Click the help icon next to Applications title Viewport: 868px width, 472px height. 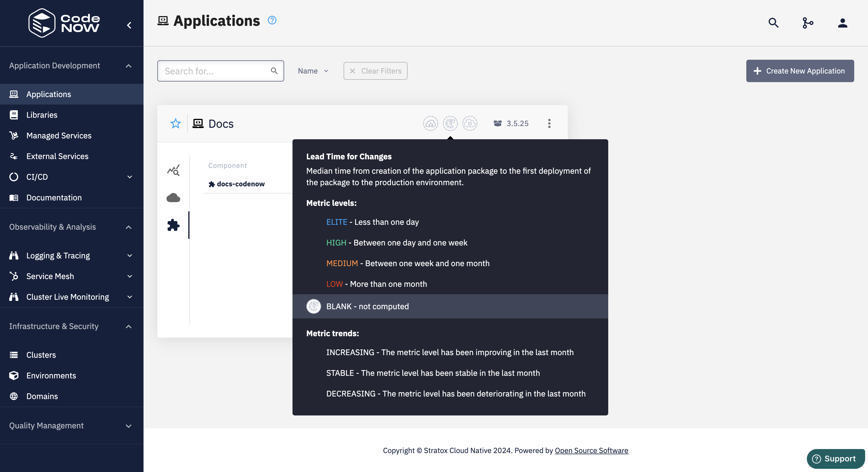point(272,20)
